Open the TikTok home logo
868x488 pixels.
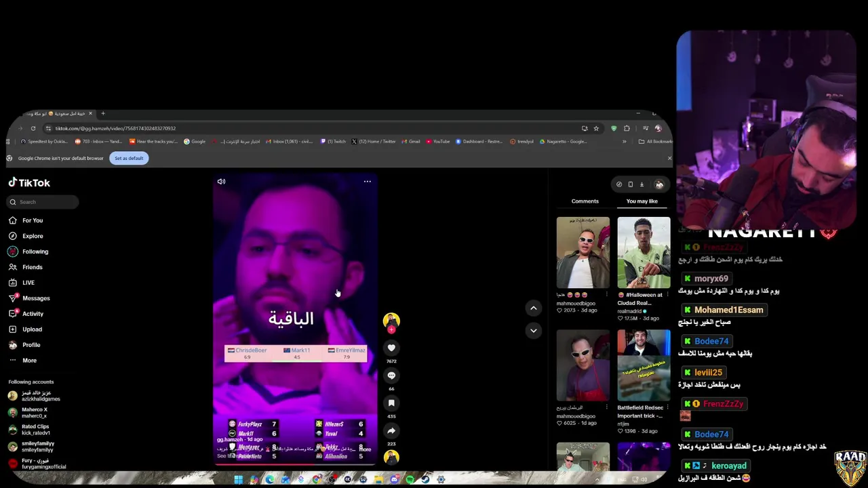[29, 183]
